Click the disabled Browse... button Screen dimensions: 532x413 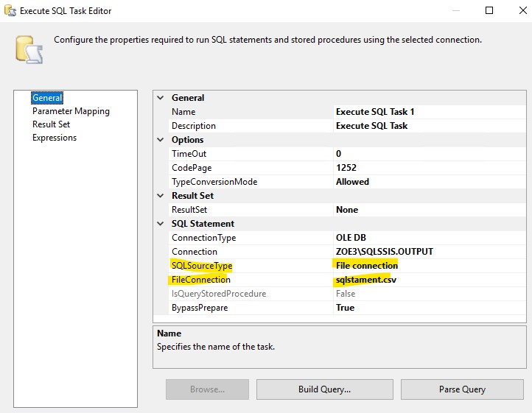click(207, 389)
